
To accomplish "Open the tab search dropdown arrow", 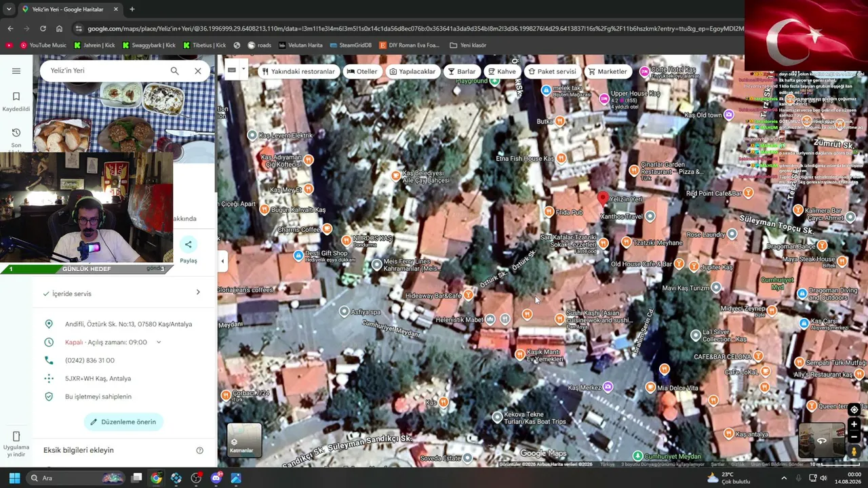I will (x=9, y=9).
